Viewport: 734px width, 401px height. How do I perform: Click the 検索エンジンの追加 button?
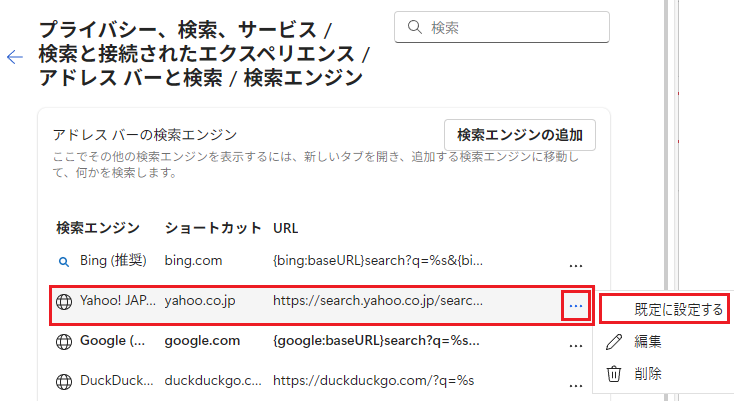520,135
